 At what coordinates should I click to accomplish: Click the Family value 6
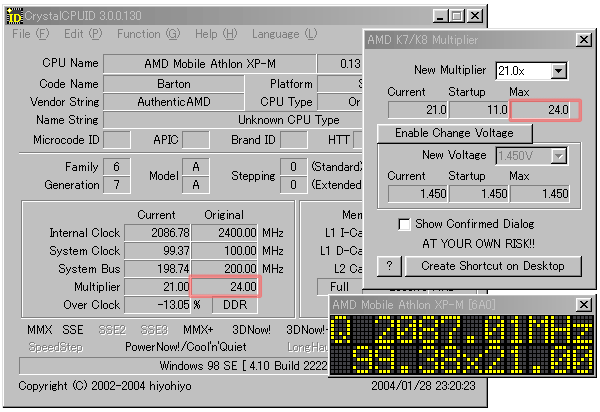coord(117,167)
